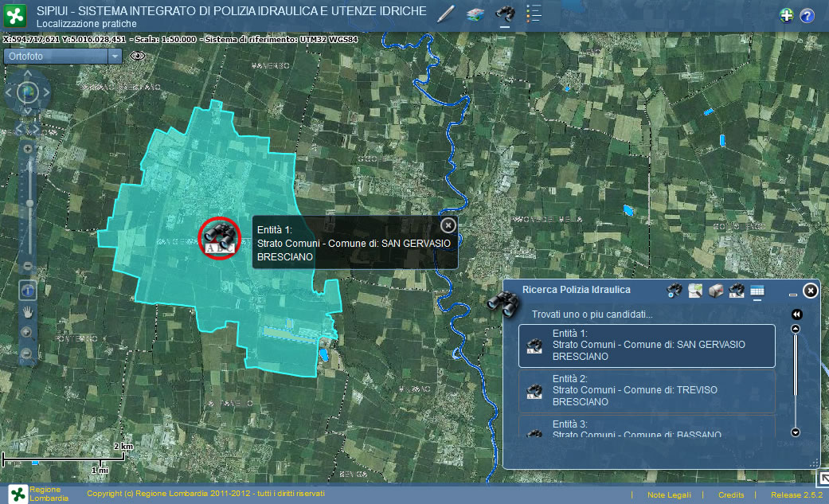Click the large binoculars icon of search panel

(x=502, y=303)
